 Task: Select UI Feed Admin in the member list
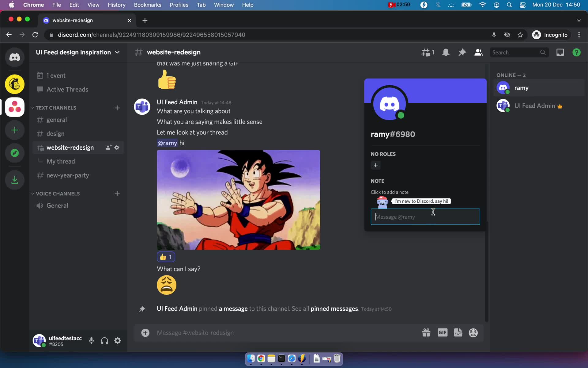pyautogui.click(x=539, y=106)
